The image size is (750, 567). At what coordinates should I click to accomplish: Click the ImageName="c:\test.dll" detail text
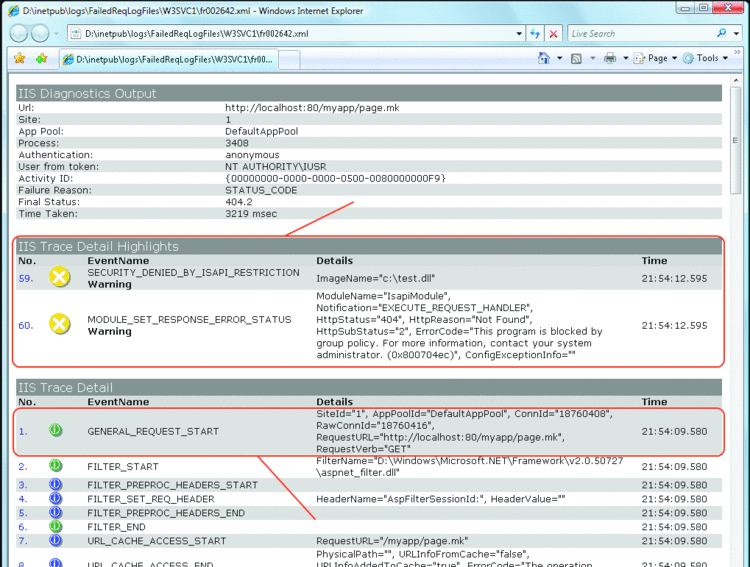[x=375, y=278]
